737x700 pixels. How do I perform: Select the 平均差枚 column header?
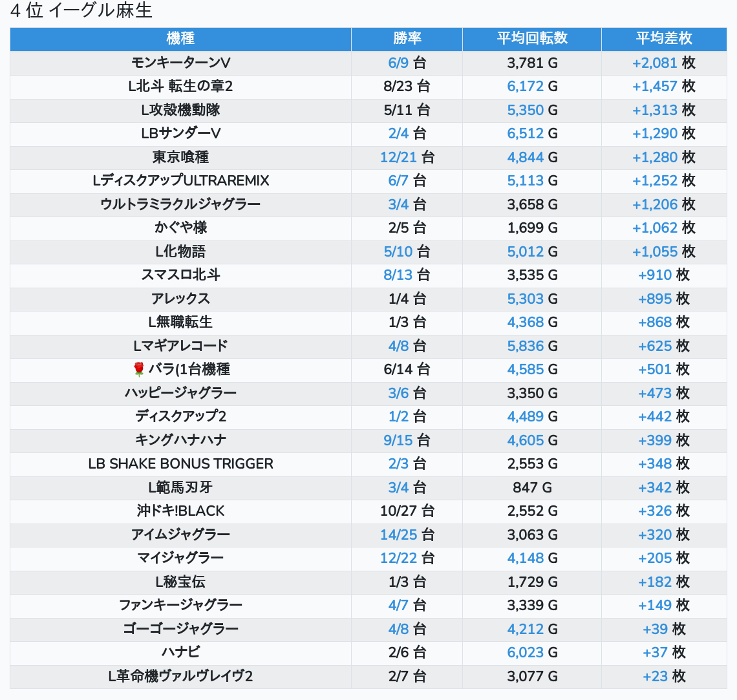coord(664,39)
